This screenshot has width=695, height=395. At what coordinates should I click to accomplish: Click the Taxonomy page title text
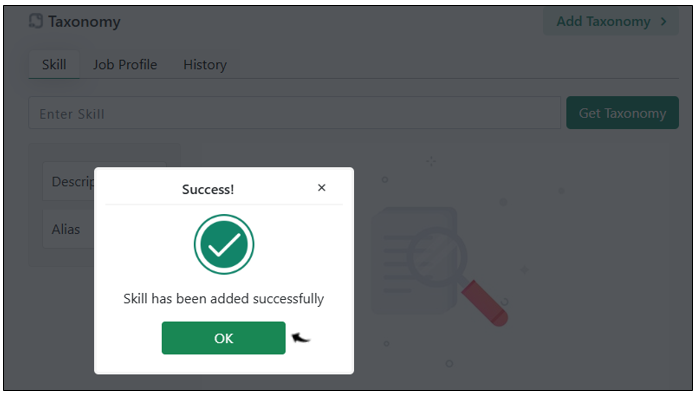(84, 21)
